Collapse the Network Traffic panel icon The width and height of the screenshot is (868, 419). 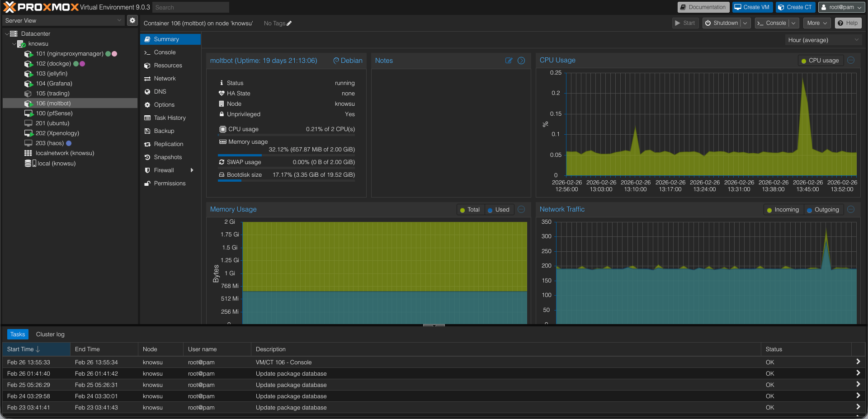tap(851, 209)
